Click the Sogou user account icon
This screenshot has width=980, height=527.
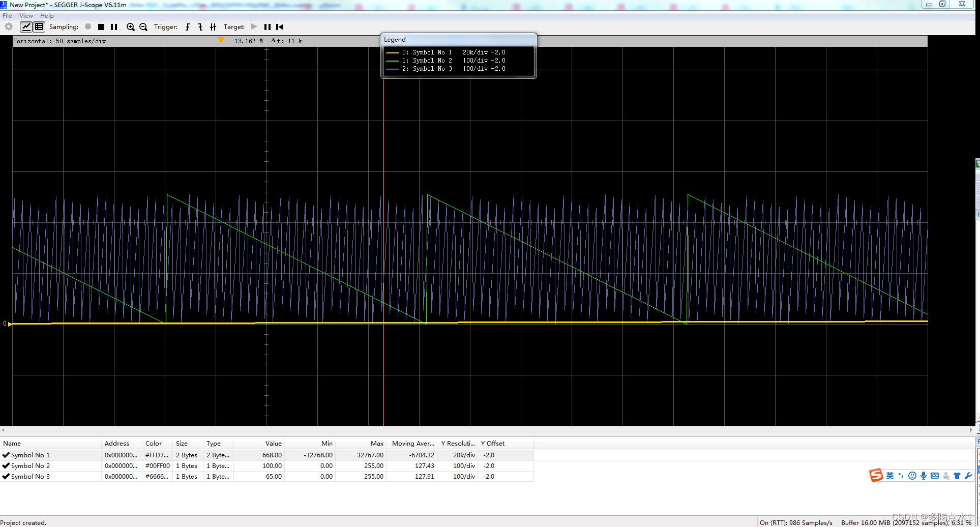(945, 476)
